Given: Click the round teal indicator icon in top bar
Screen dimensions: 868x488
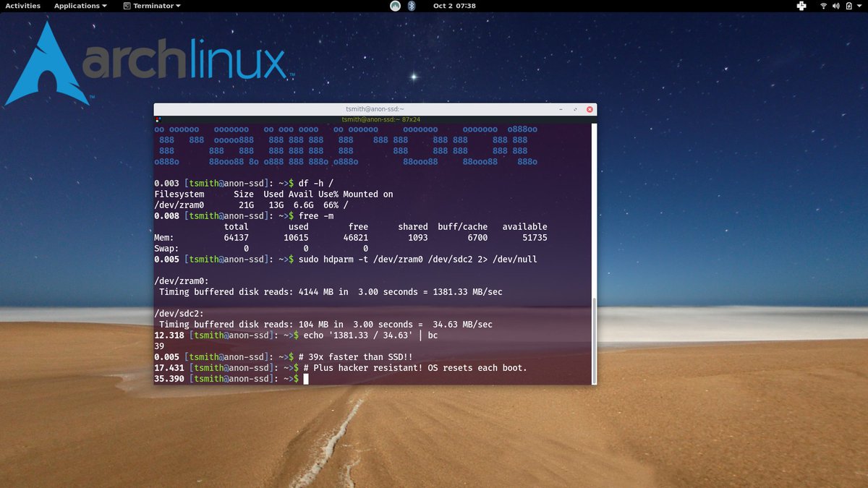Looking at the screenshot, I should [395, 6].
